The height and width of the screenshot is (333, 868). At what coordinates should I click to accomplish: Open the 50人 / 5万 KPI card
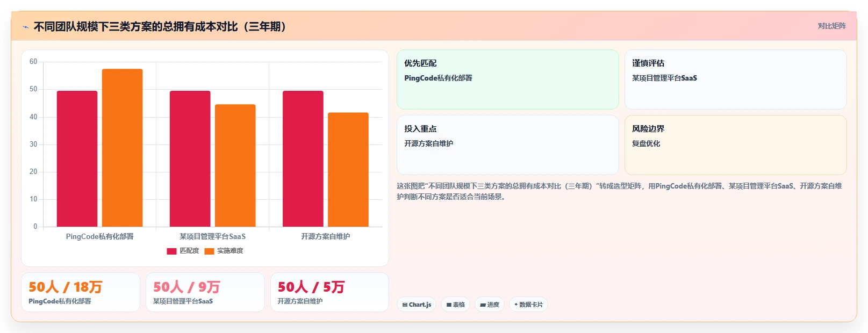[x=329, y=292]
